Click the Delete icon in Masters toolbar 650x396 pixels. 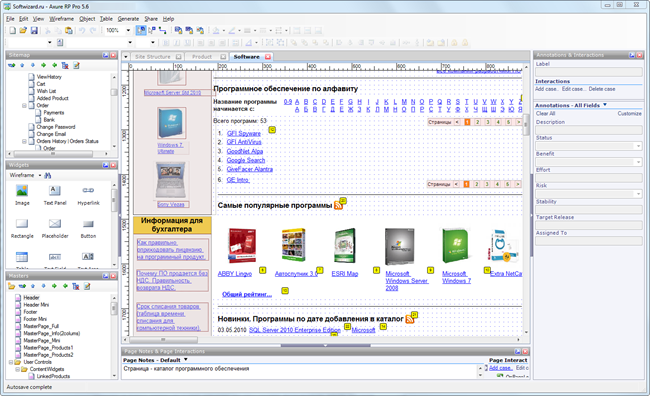(75, 286)
